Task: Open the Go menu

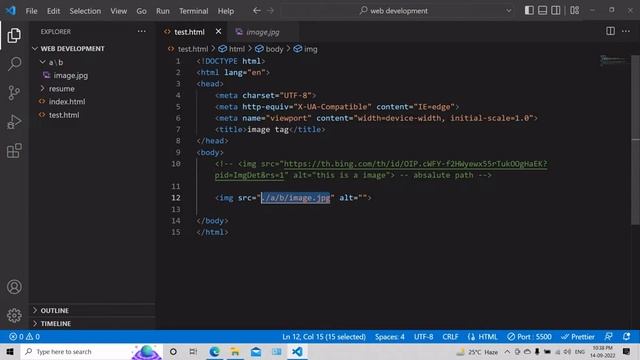Action: point(141,11)
